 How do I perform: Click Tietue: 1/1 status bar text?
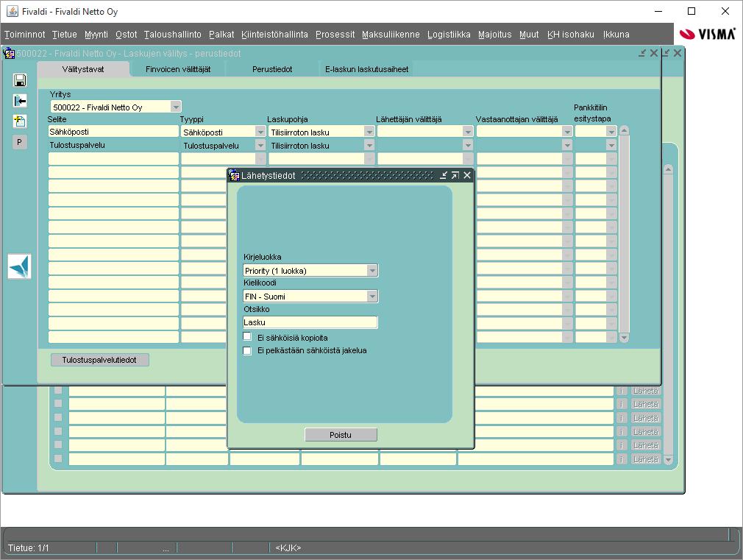pos(29,547)
